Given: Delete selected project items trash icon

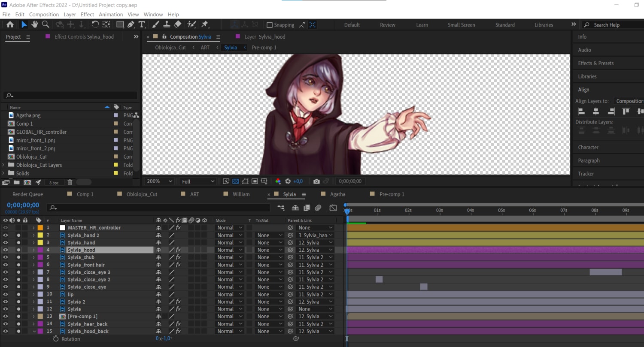Looking at the screenshot, I should click(x=70, y=182).
